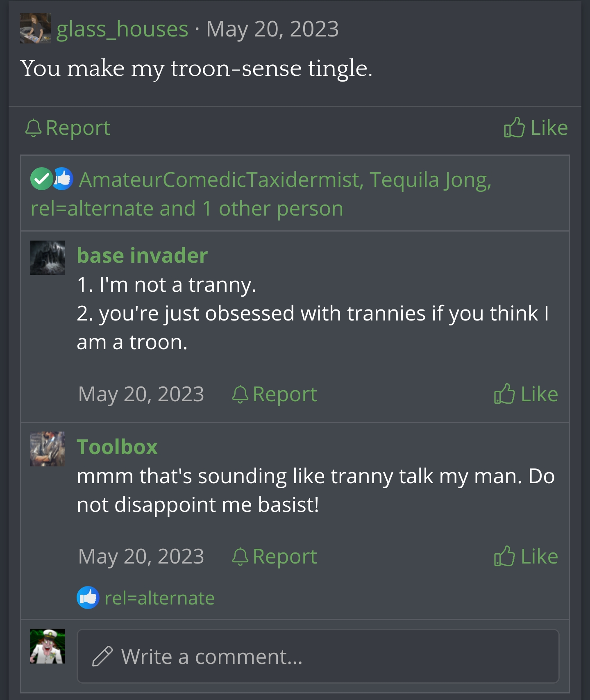590x700 pixels.
Task: Like base invader's comment
Action: [526, 394]
